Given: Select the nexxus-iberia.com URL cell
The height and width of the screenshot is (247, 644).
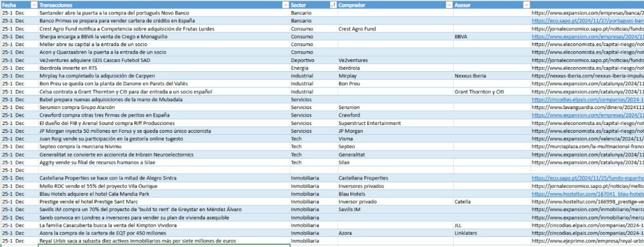Looking at the screenshot, I should click(588, 75).
